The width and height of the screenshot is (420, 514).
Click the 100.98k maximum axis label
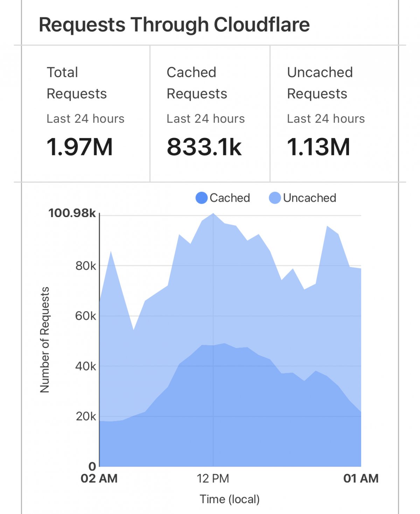point(72,213)
